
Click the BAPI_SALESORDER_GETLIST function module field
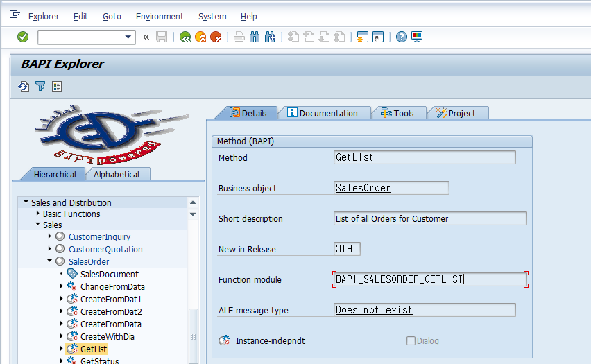pyautogui.click(x=431, y=279)
